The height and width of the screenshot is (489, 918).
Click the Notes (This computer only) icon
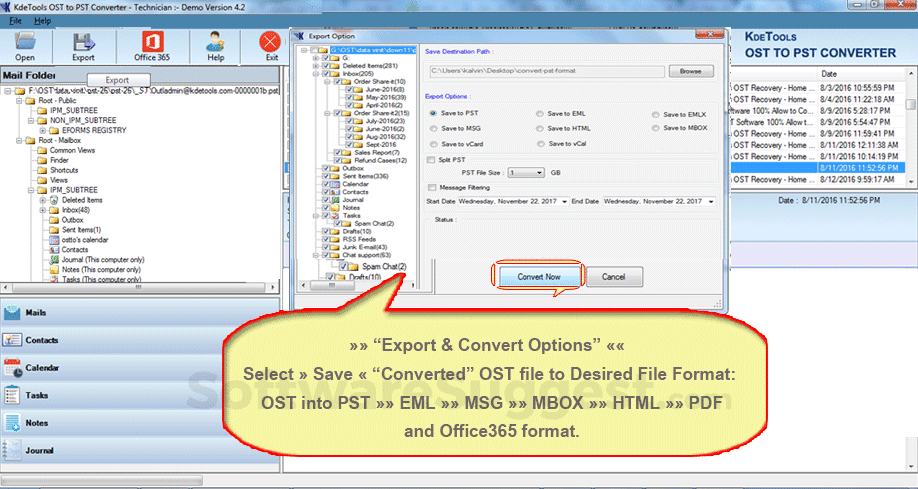pyautogui.click(x=54, y=270)
